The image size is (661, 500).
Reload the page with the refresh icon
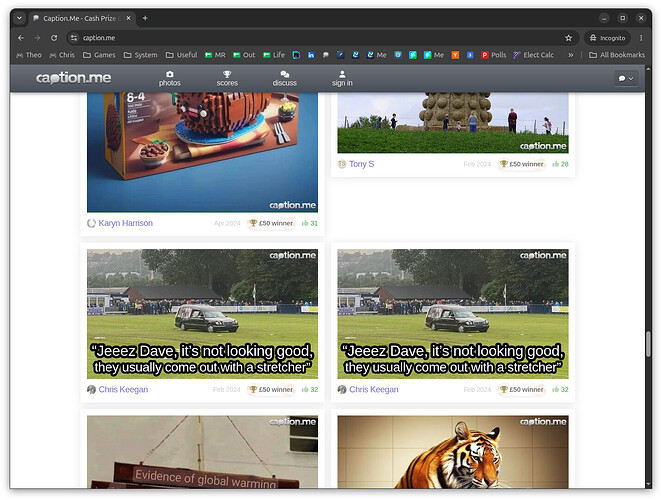[x=54, y=38]
